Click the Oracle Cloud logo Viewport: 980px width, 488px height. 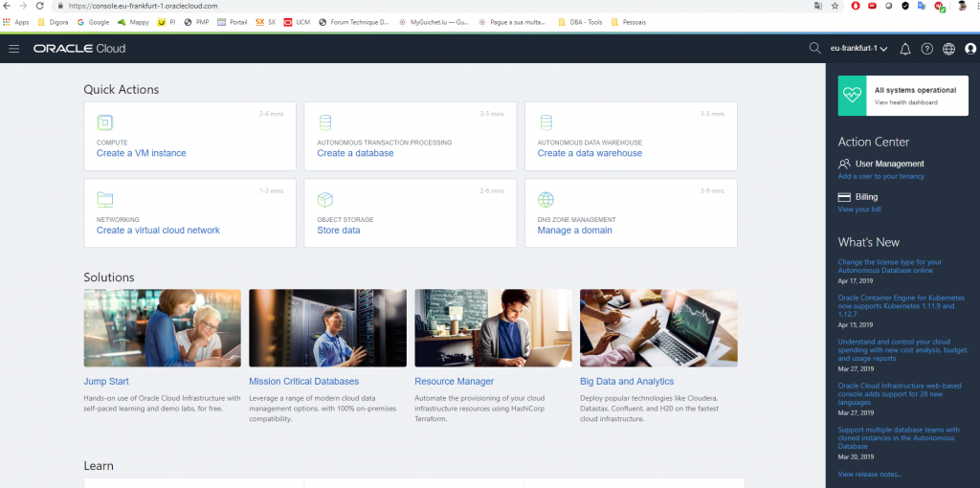(79, 49)
